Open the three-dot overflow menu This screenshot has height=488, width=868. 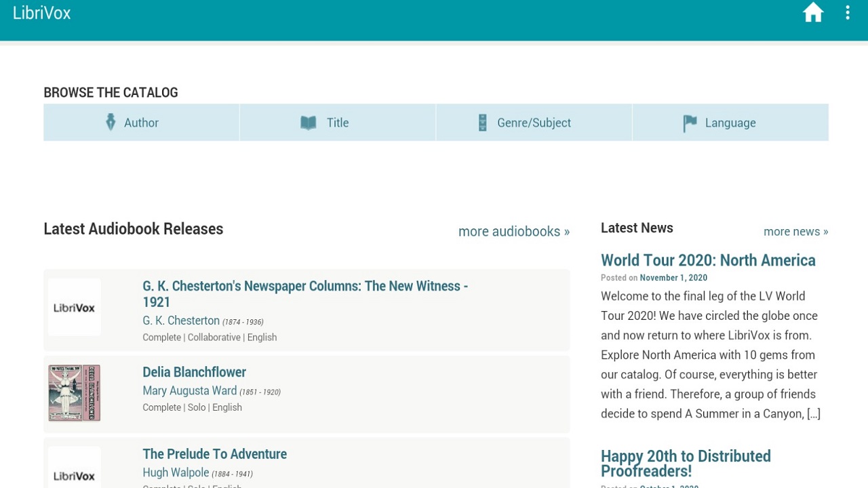[847, 14]
